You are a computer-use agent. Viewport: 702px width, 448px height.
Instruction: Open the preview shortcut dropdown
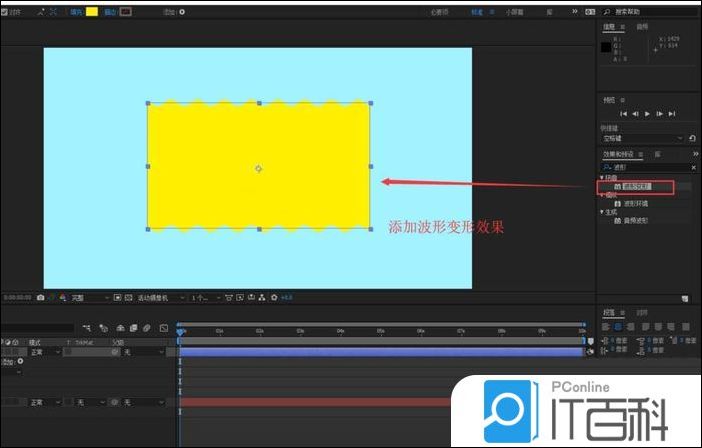[x=680, y=138]
